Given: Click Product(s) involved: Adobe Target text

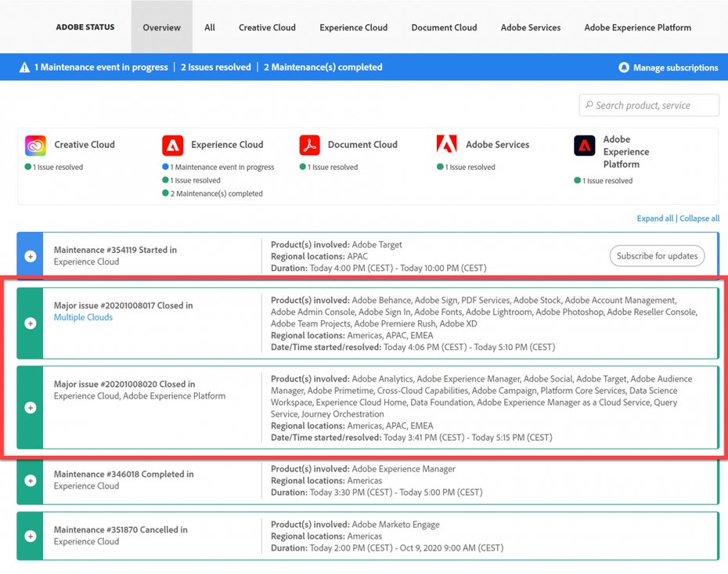Looking at the screenshot, I should pyautogui.click(x=336, y=245).
